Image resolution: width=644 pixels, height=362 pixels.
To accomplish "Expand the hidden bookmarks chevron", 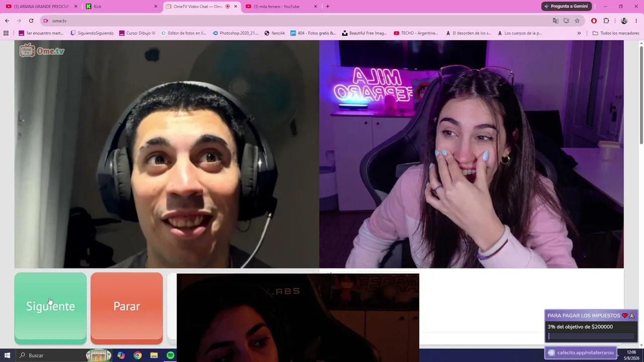I will coord(579,33).
